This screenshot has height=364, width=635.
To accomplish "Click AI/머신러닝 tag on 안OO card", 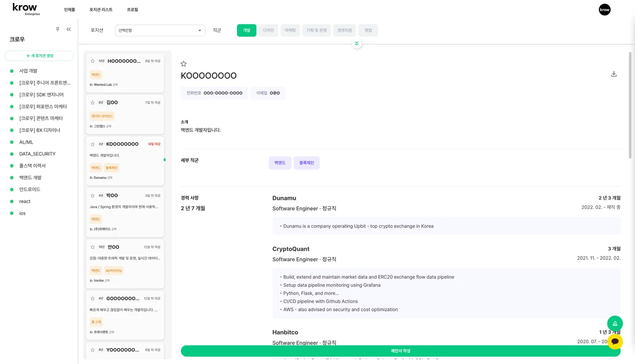I will pos(114,271).
